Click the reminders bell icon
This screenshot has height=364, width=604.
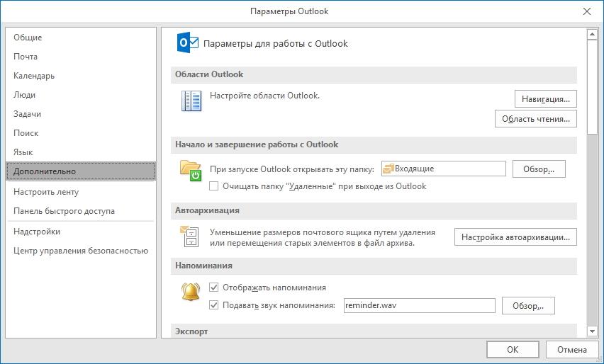191,292
